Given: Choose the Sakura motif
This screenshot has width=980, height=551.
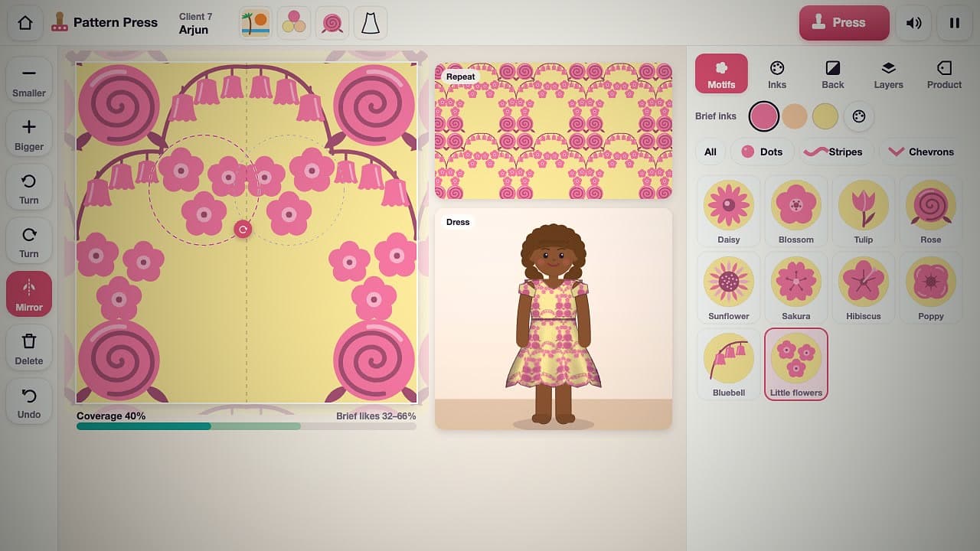Looking at the screenshot, I should [x=796, y=288].
